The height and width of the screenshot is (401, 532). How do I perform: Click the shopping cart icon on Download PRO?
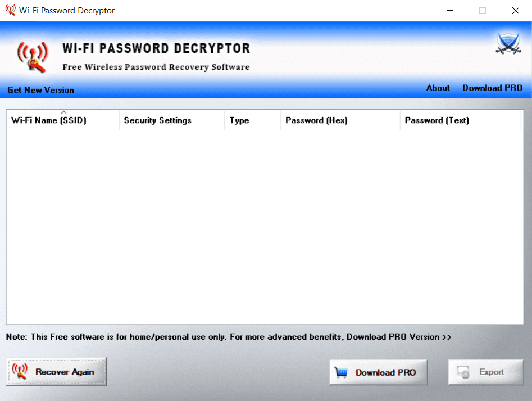(x=341, y=372)
